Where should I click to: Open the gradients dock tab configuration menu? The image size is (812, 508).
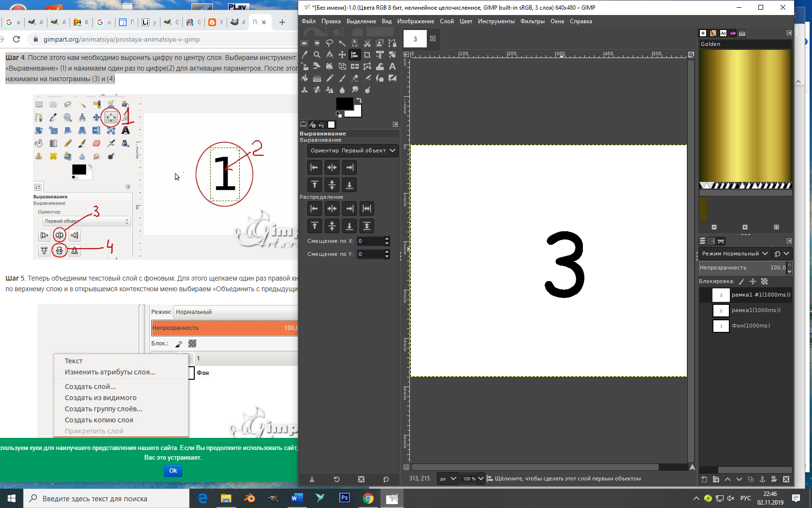(789, 33)
